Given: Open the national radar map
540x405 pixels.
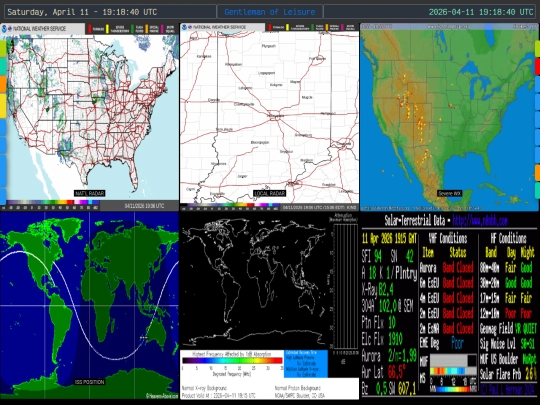Looking at the screenshot, I should point(90,117).
